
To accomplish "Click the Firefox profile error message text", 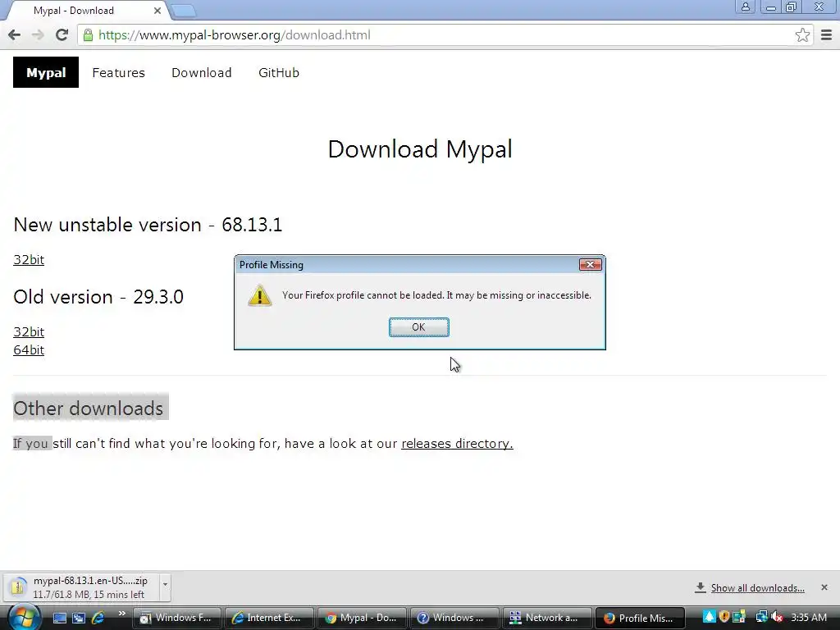I will point(436,295).
